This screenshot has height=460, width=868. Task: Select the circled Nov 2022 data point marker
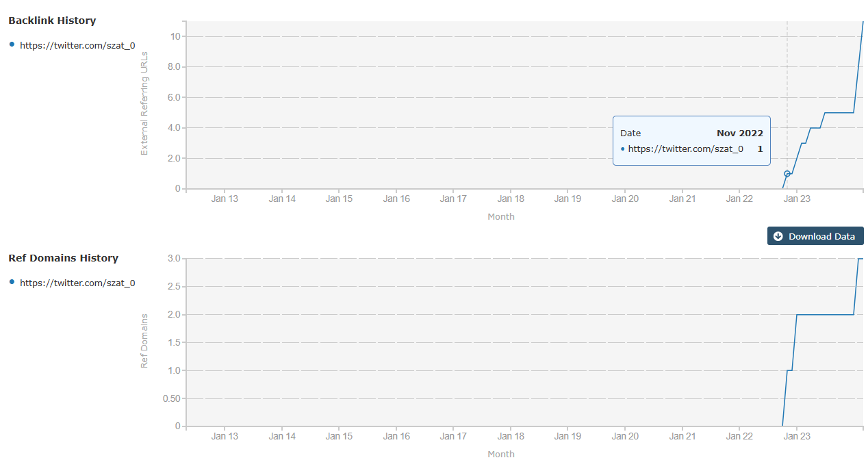click(x=787, y=174)
